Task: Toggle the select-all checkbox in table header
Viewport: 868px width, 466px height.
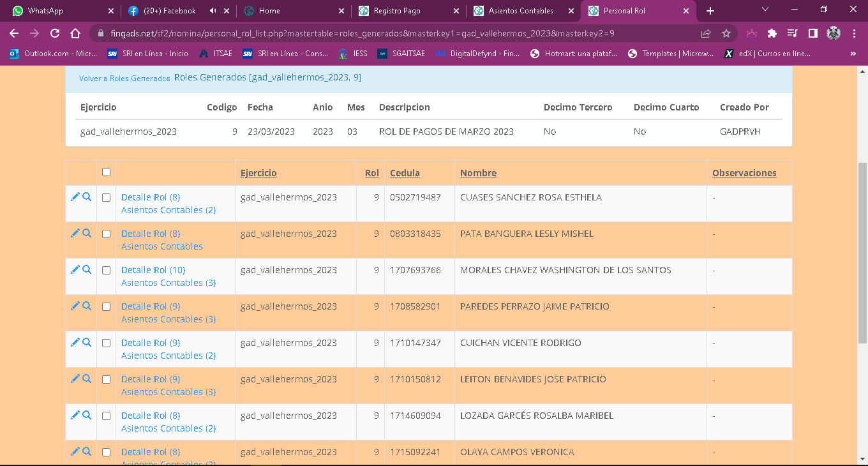Action: 106,172
